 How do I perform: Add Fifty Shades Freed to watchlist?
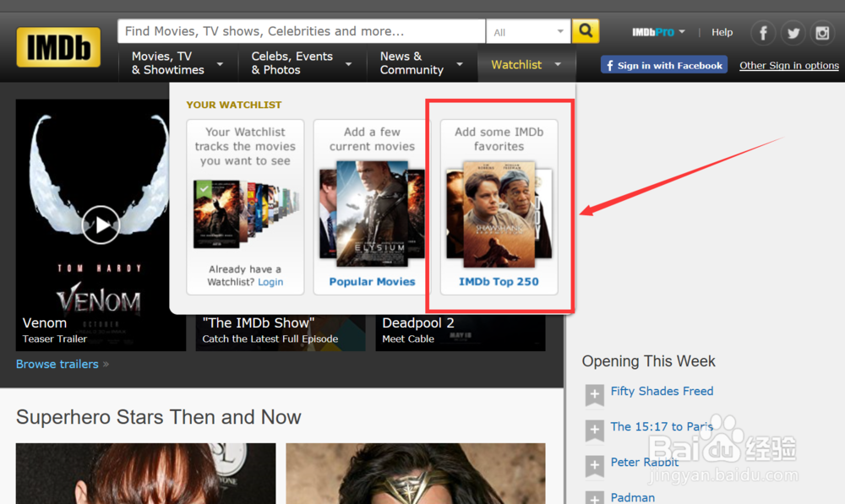pos(594,395)
